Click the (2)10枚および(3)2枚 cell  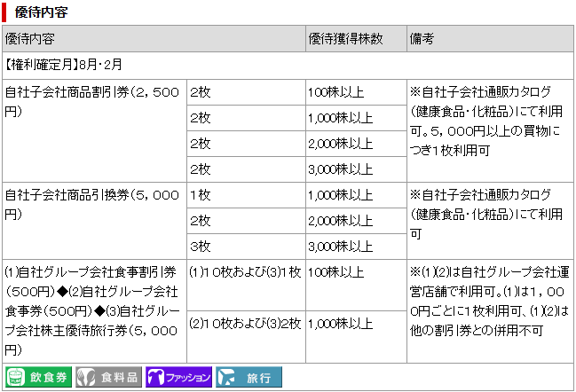pyautogui.click(x=245, y=324)
